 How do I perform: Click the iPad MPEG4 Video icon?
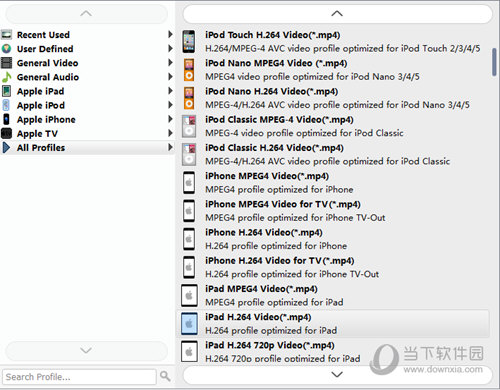(189, 295)
